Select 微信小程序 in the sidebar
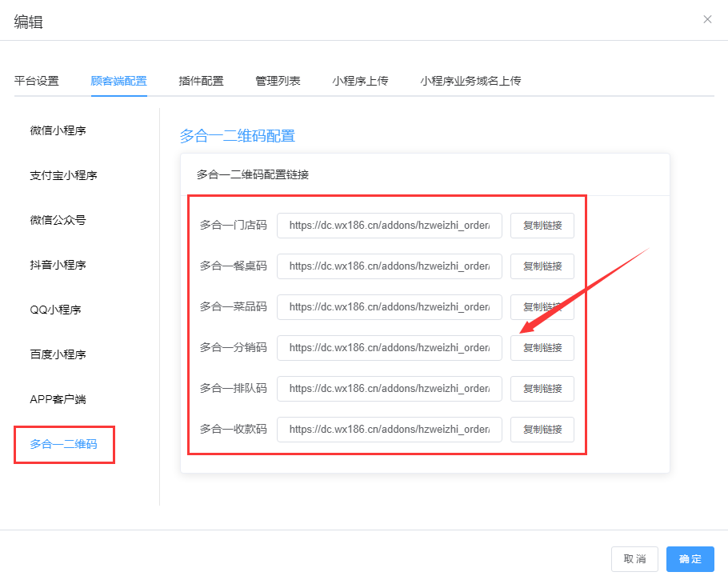Screen dimensions: 728x584 click(58, 130)
